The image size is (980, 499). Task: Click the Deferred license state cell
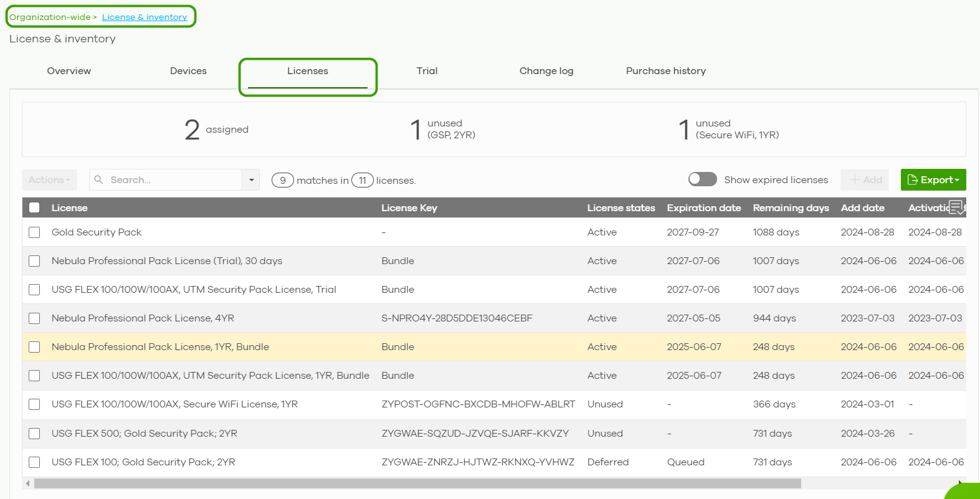point(608,462)
